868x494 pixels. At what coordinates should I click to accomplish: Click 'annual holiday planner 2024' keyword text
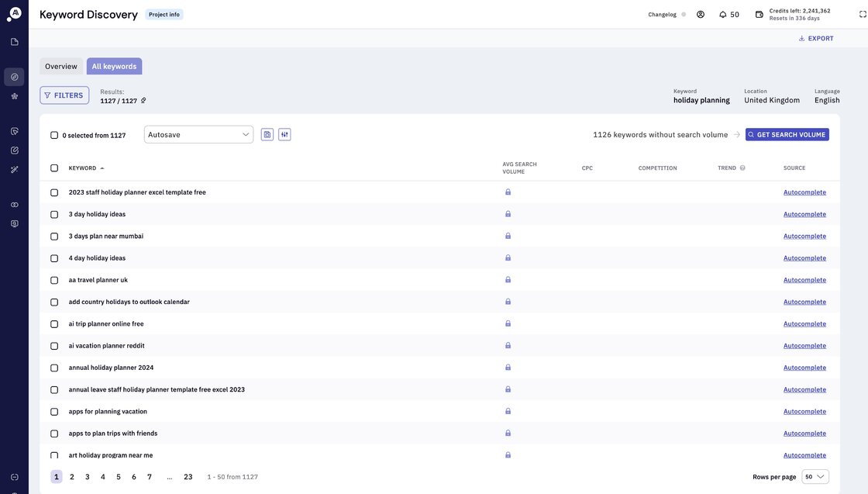(112, 368)
